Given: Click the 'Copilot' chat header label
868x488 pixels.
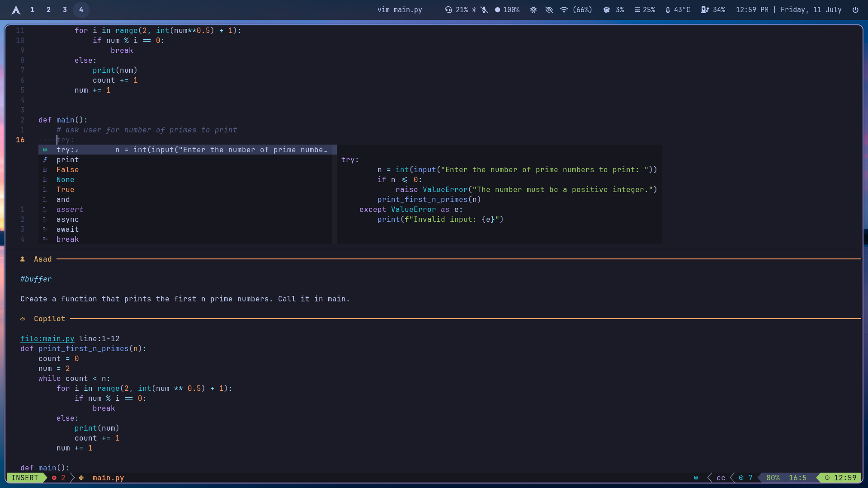Looking at the screenshot, I should click(50, 319).
